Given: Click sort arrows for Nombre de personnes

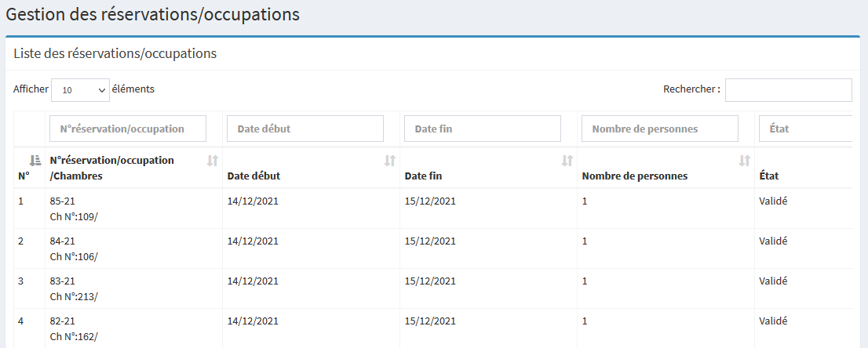Looking at the screenshot, I should [744, 161].
